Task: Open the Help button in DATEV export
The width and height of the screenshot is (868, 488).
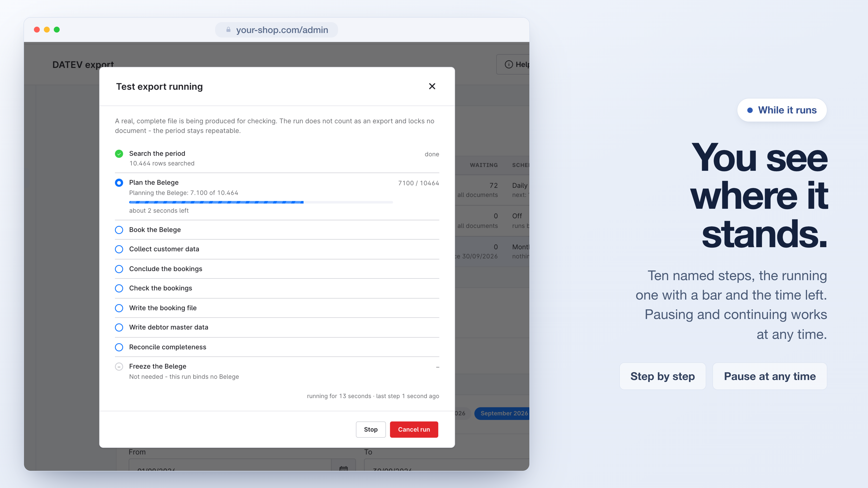Action: tap(513, 64)
